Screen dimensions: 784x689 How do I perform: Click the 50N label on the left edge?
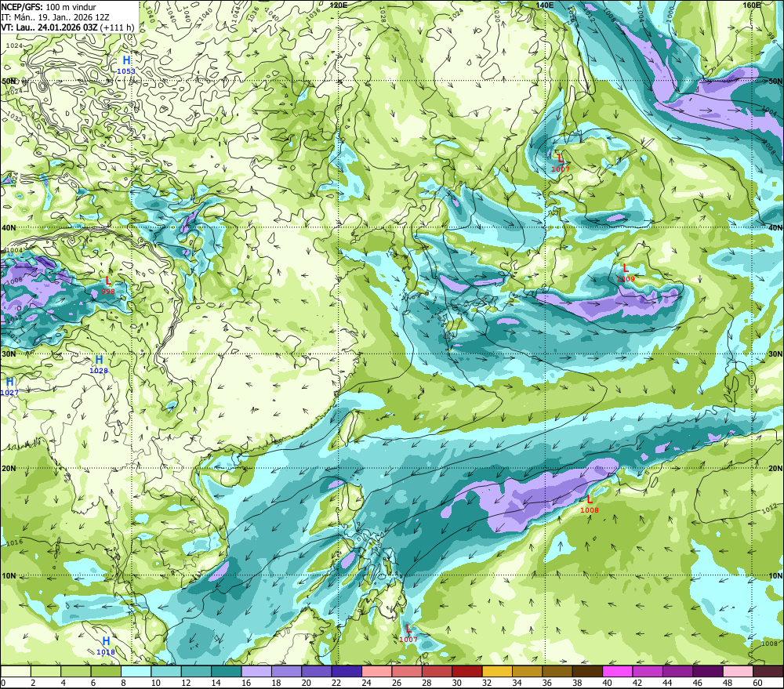point(9,81)
